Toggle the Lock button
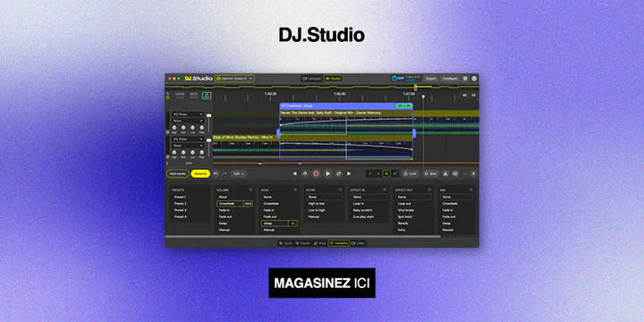The image size is (644, 322). click(411, 174)
